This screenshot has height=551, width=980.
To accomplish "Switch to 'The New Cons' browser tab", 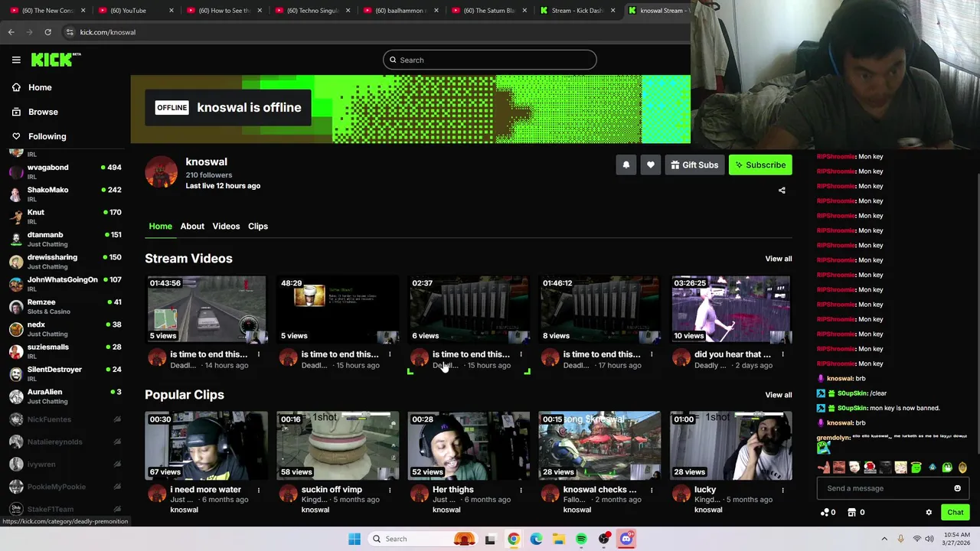I will click(47, 11).
